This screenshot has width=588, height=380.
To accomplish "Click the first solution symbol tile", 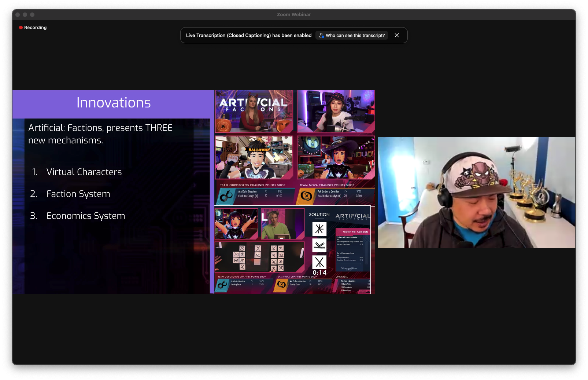I will (319, 229).
